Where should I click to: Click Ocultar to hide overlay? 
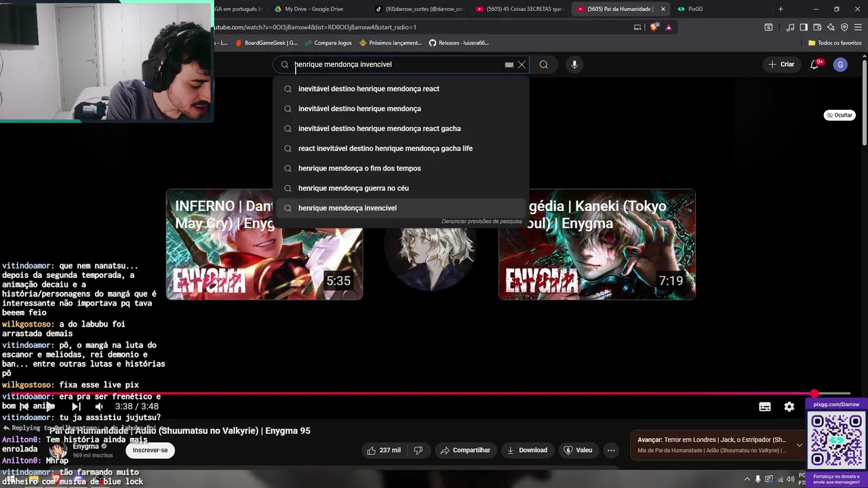click(840, 115)
